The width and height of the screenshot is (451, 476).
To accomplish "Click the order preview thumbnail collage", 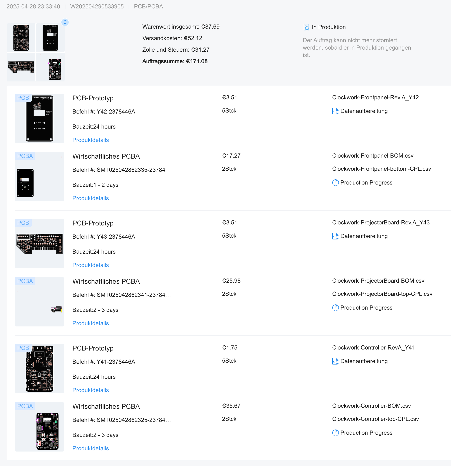I will tap(36, 52).
